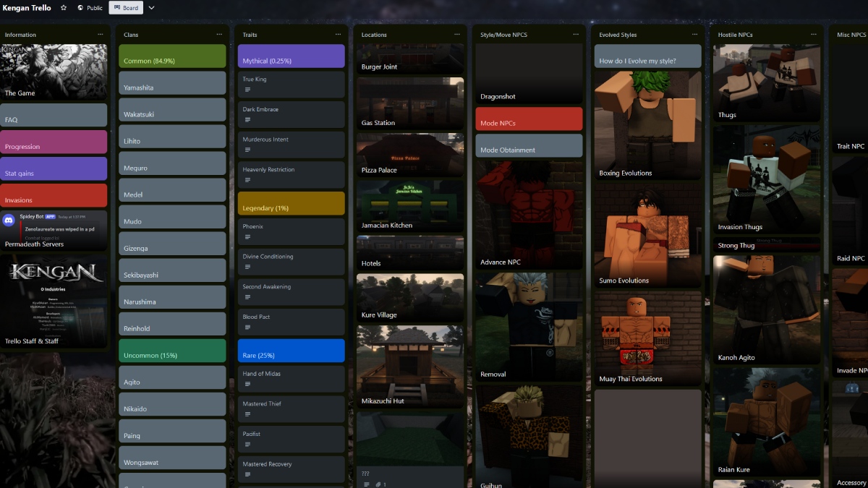
Task: Open the Traits list actions menu
Action: click(x=339, y=35)
